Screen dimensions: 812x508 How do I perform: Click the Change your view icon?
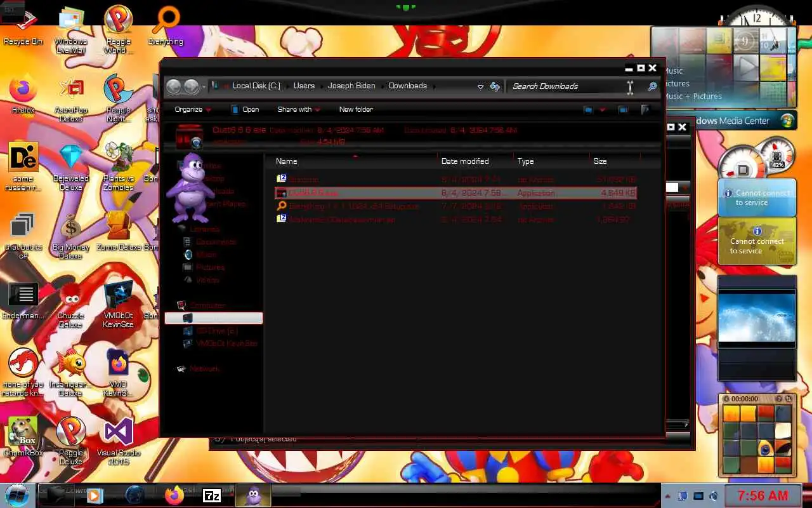click(588, 110)
